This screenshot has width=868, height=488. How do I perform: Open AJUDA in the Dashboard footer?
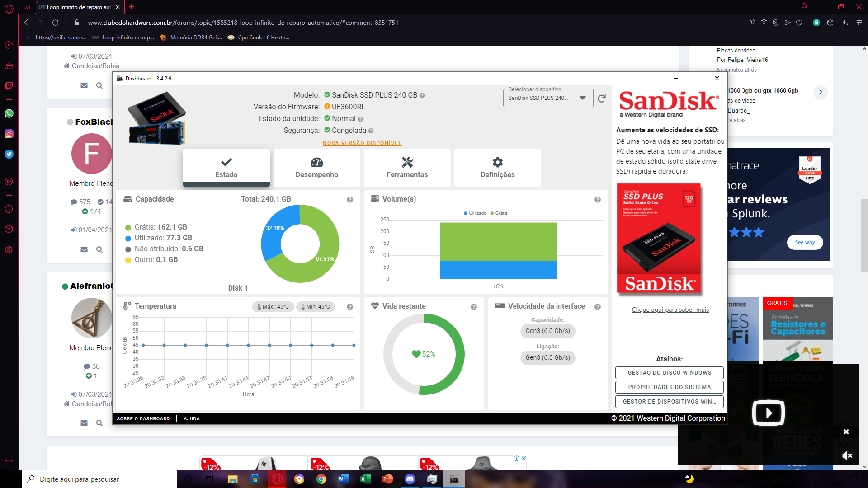(x=192, y=419)
